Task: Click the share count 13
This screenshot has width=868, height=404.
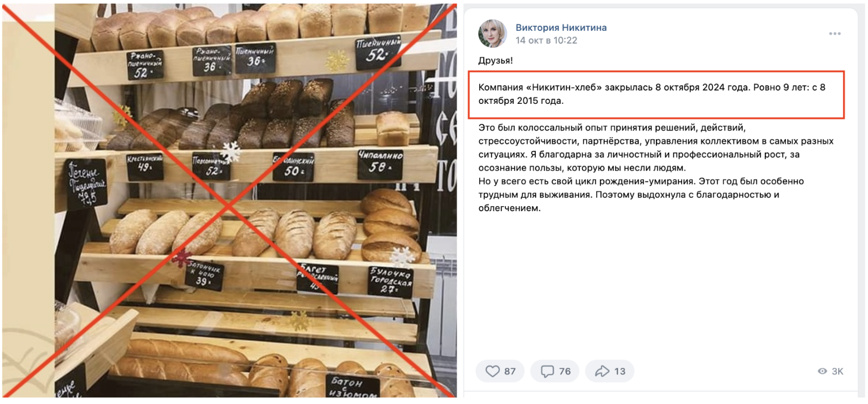Action: [620, 371]
